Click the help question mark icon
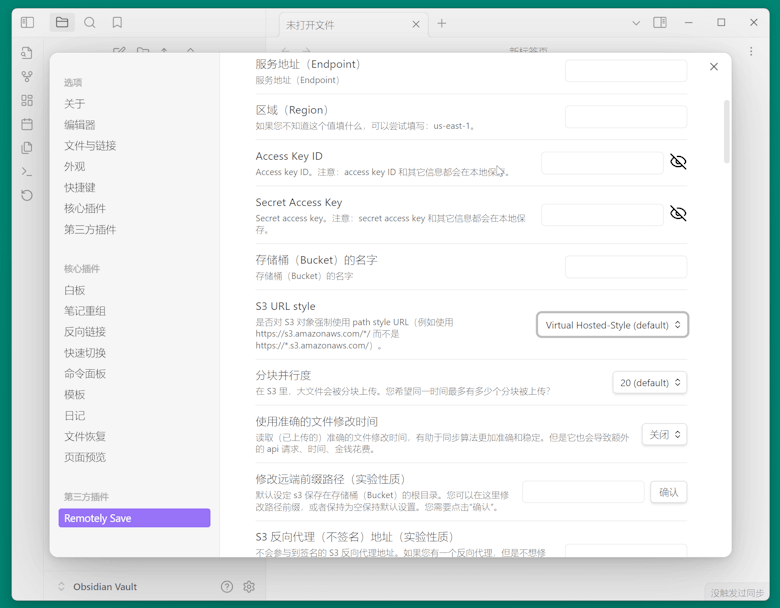The image size is (780, 608). click(x=227, y=587)
